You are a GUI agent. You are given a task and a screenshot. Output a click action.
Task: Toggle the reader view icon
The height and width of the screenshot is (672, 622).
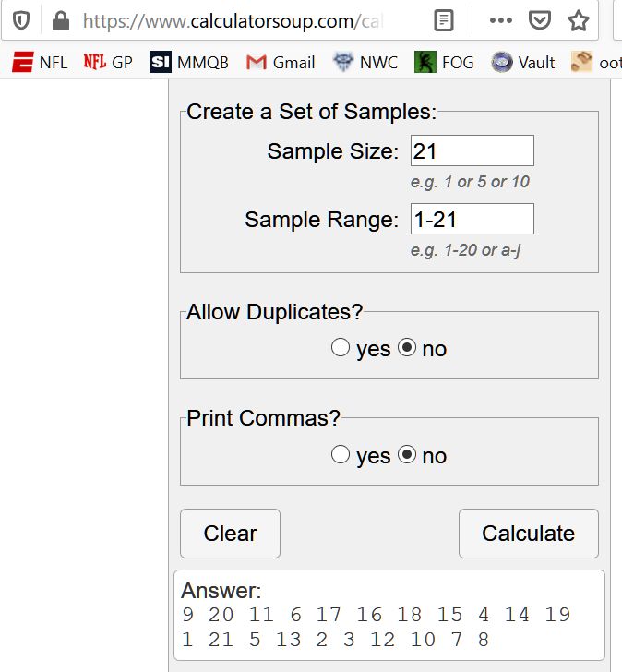click(x=444, y=19)
